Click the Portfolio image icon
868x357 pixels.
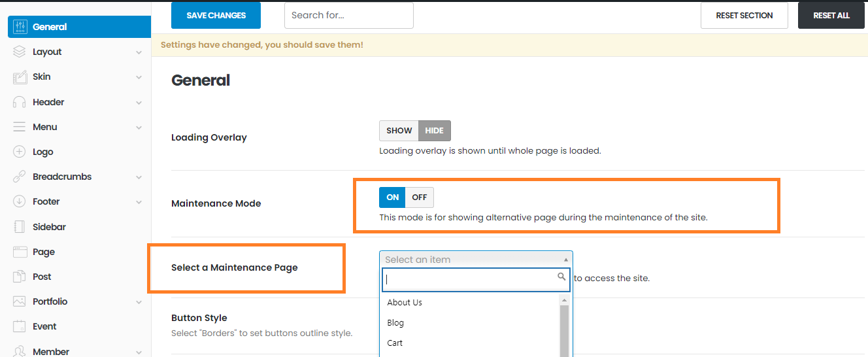(x=20, y=301)
